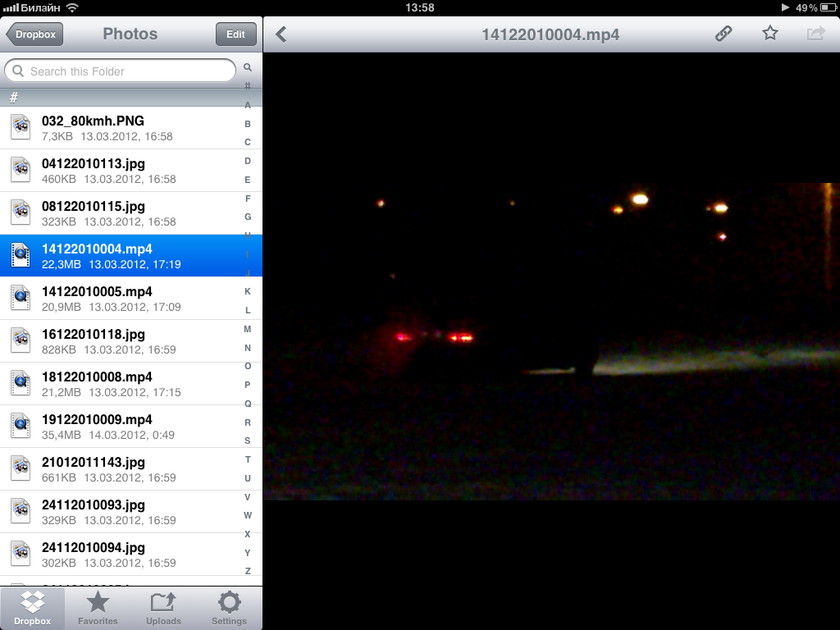840x630 pixels.
Task: Mark video as favorite with star icon
Action: tap(769, 33)
